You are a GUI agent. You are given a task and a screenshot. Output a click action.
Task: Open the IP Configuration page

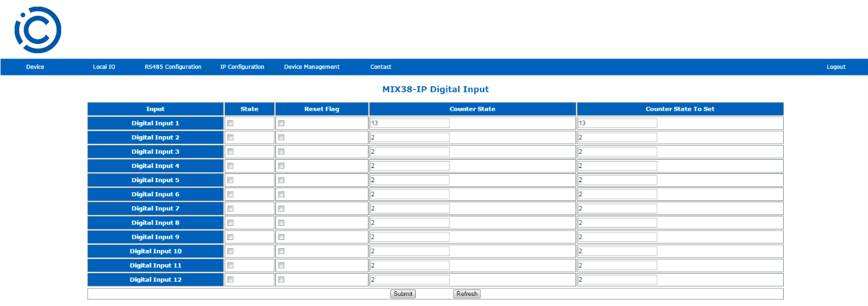click(242, 67)
